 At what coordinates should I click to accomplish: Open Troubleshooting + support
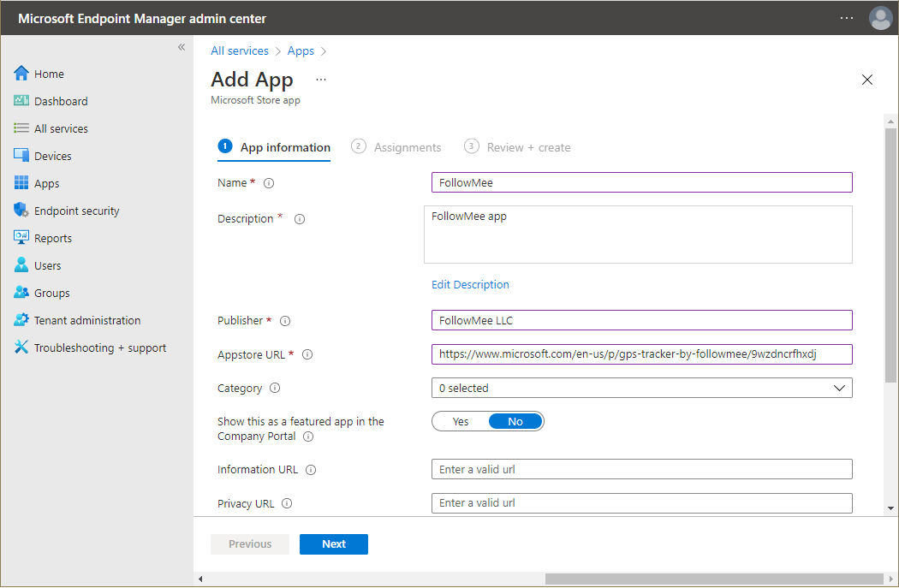[x=89, y=347]
